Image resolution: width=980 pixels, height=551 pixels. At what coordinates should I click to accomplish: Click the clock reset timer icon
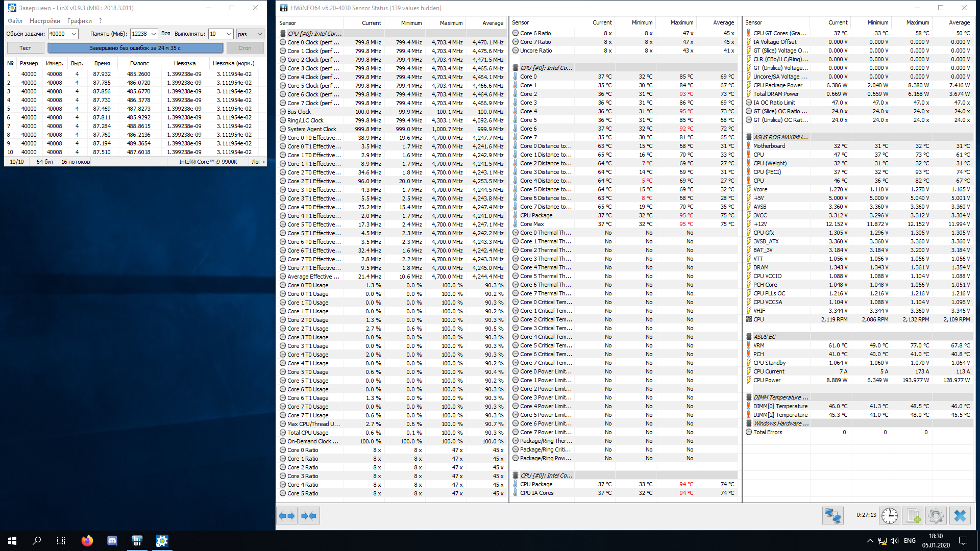click(x=889, y=516)
